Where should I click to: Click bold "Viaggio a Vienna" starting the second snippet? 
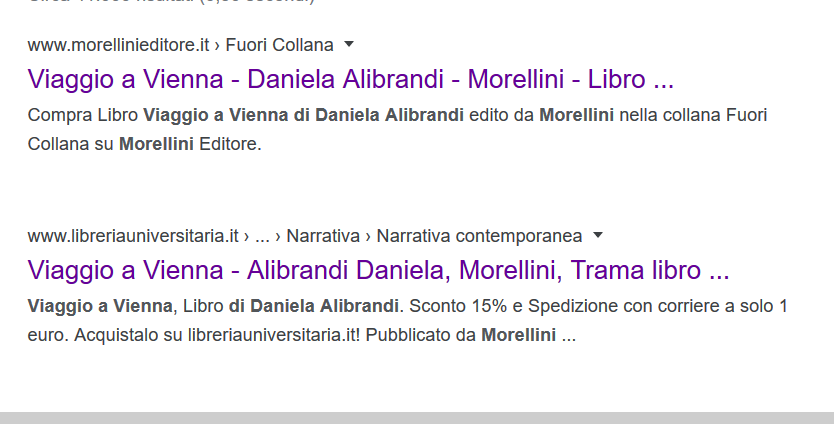(100, 306)
